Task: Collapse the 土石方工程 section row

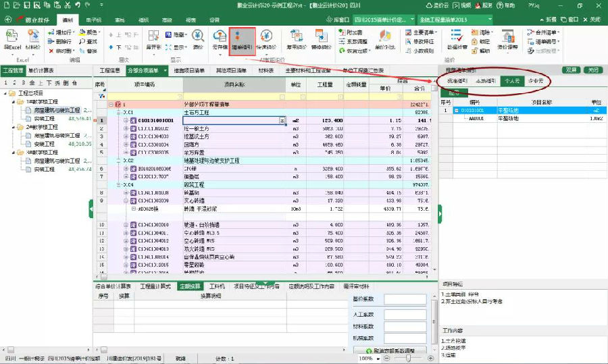Action: coord(118,112)
